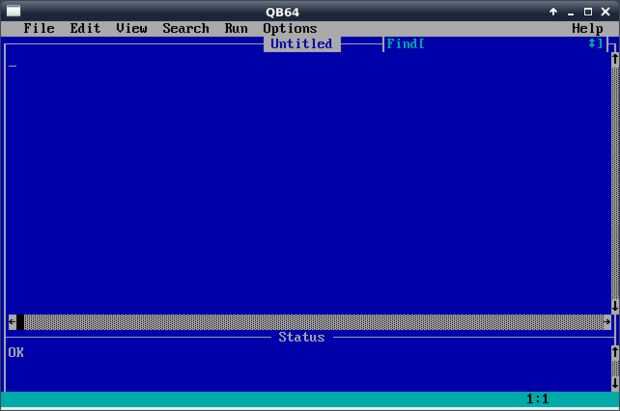620x411 pixels.
Task: Minimize the QB64 window
Action: click(571, 12)
